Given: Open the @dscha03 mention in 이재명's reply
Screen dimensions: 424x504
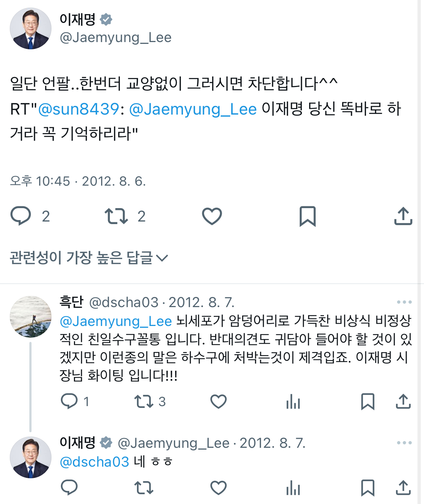Looking at the screenshot, I should coord(94,462).
